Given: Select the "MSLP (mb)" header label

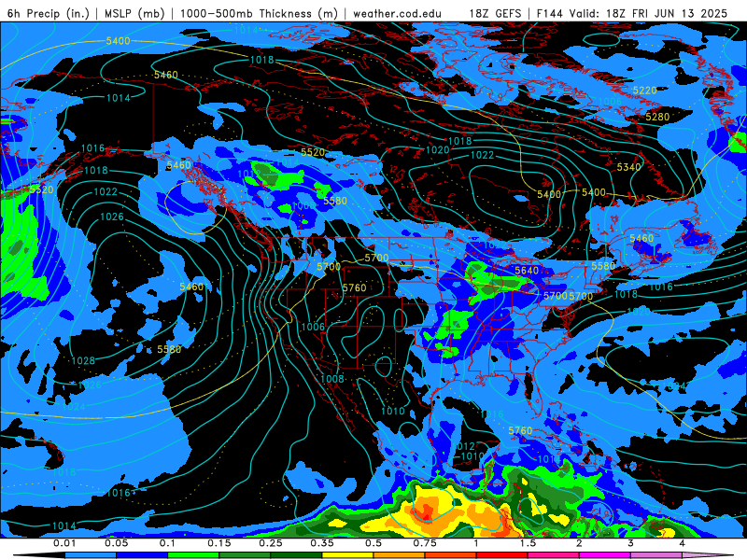Looking at the screenshot, I should tap(134, 13).
